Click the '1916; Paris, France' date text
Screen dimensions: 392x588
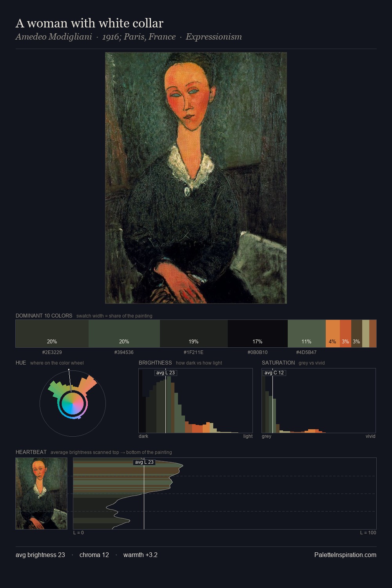point(139,37)
